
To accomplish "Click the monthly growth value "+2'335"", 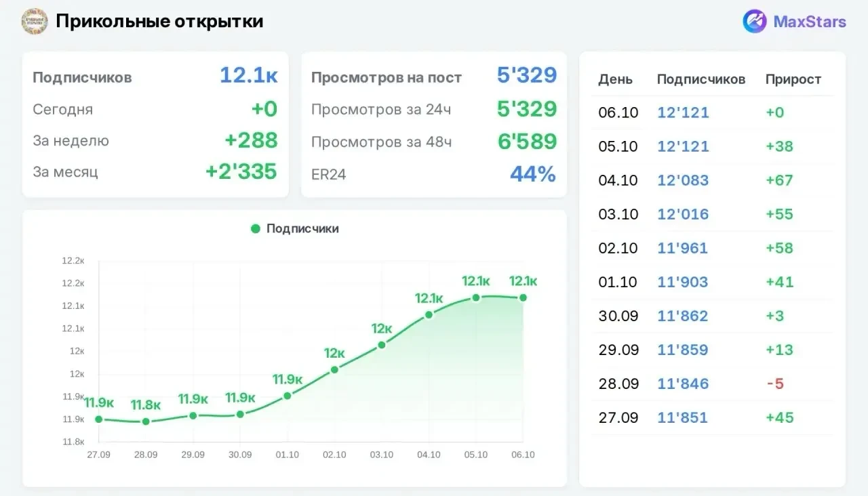I will [x=241, y=171].
